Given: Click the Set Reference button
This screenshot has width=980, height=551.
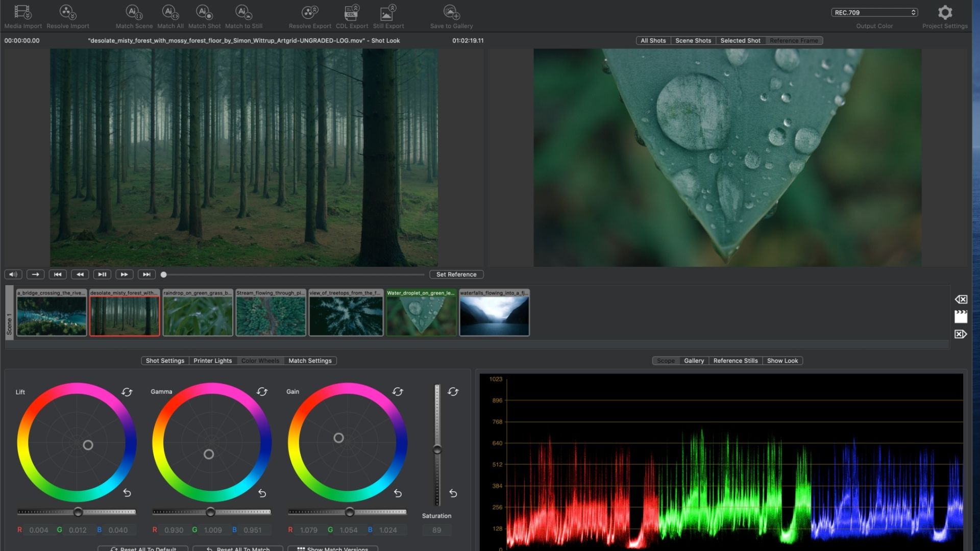Looking at the screenshot, I should (x=456, y=274).
